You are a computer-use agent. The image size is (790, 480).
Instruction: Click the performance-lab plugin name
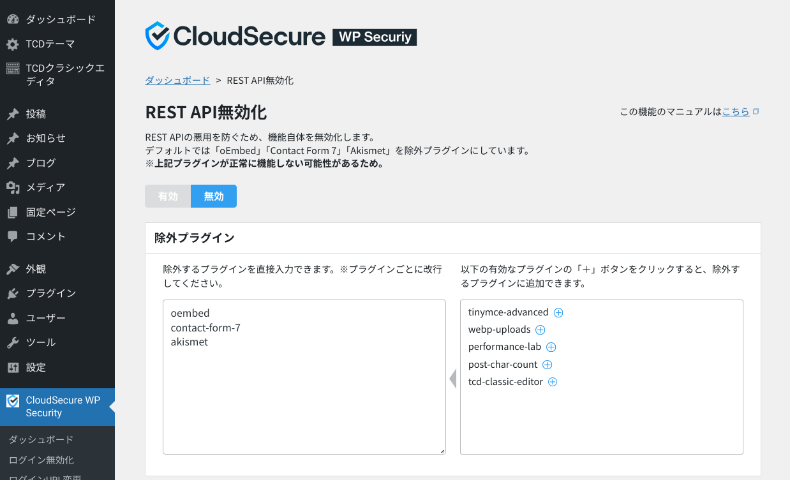point(504,347)
